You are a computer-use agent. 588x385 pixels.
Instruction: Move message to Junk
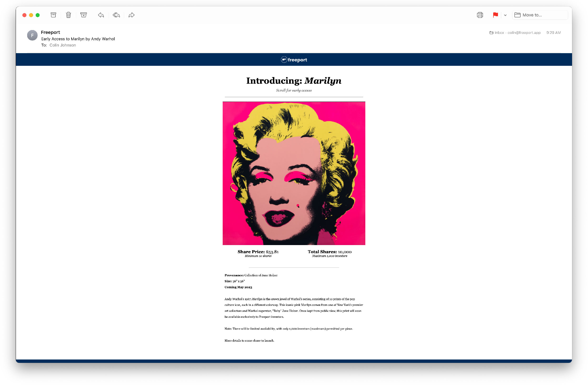click(x=84, y=15)
